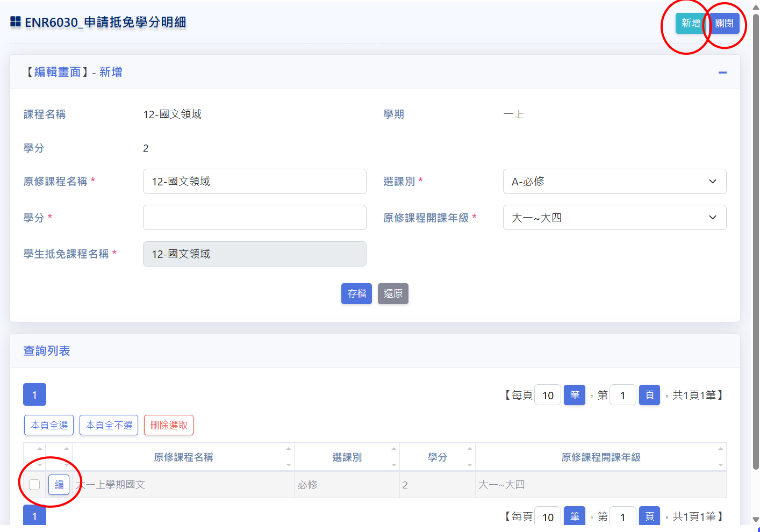Click the vertical scrollbar on the right
The height and width of the screenshot is (532, 760).
point(756,242)
